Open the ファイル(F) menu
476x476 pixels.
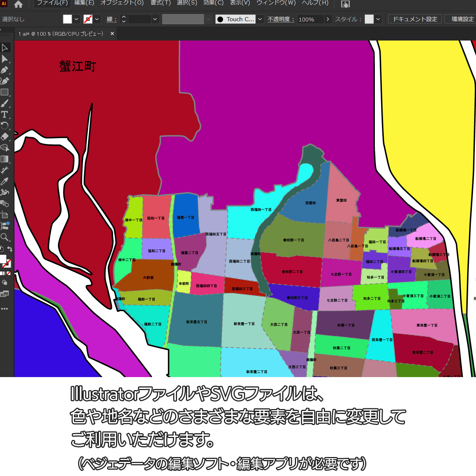pyautogui.click(x=52, y=3)
